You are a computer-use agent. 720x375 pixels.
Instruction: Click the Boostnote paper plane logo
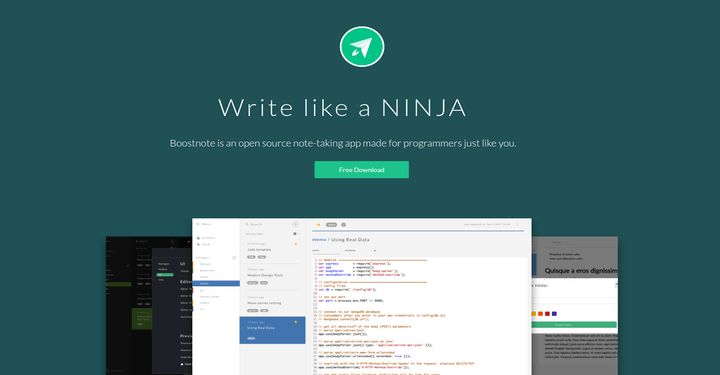click(362, 47)
